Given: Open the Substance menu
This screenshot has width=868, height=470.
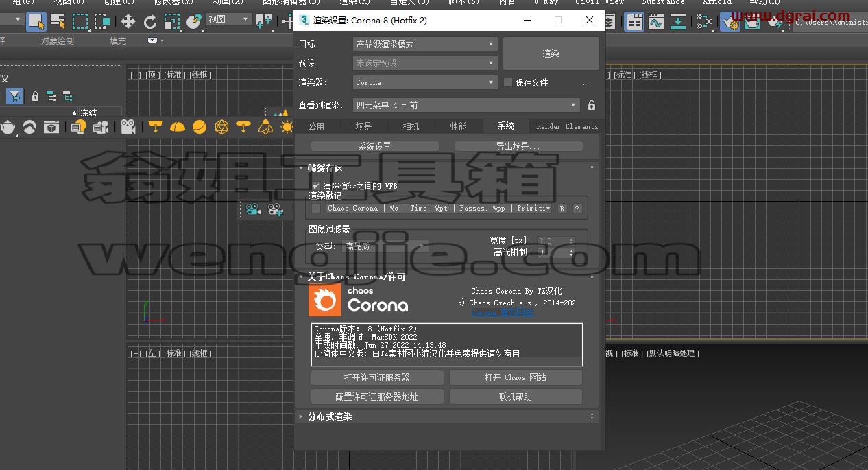Looking at the screenshot, I should pyautogui.click(x=663, y=3).
